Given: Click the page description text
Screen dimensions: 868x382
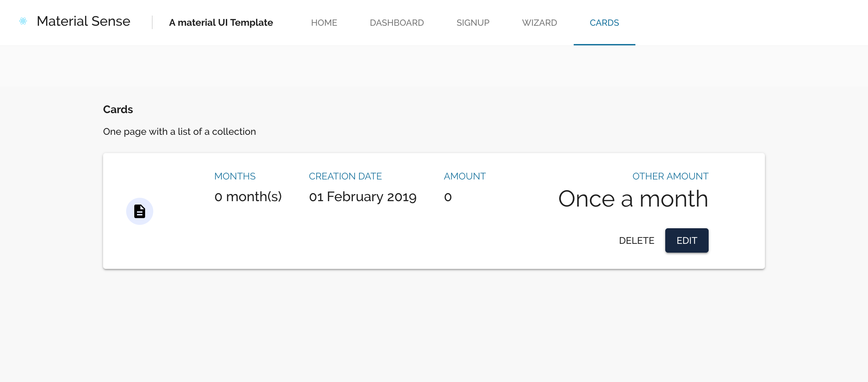Looking at the screenshot, I should [179, 131].
